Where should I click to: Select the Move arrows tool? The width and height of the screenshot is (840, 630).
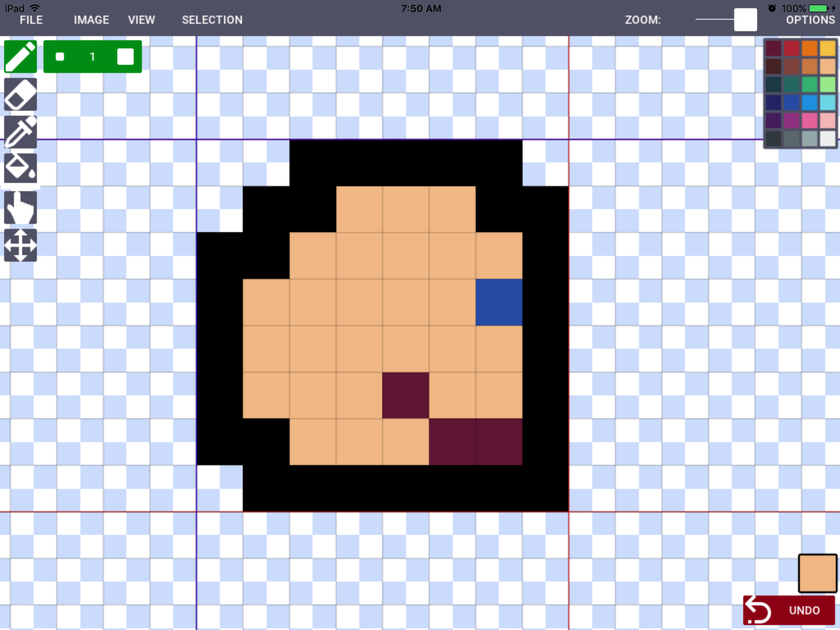point(21,245)
